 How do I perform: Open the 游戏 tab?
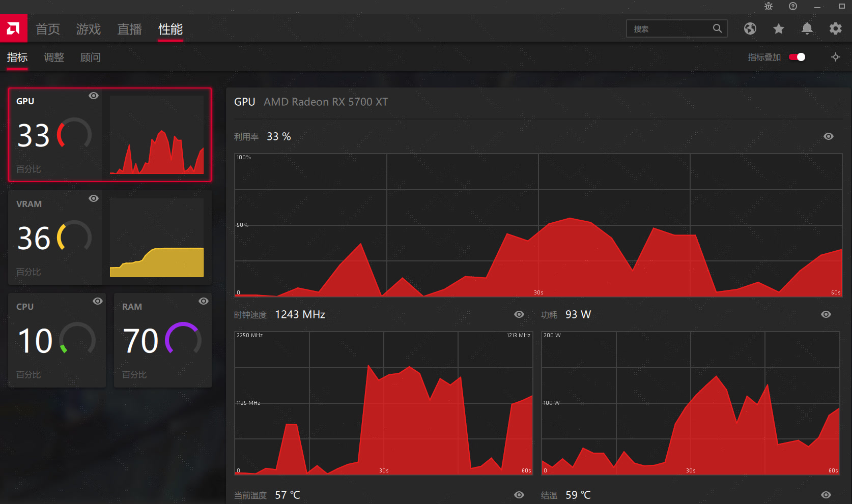(x=89, y=29)
